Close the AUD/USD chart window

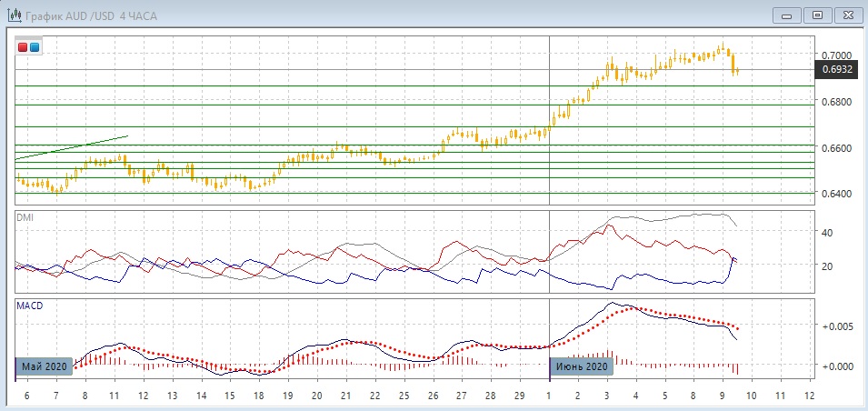click(847, 15)
